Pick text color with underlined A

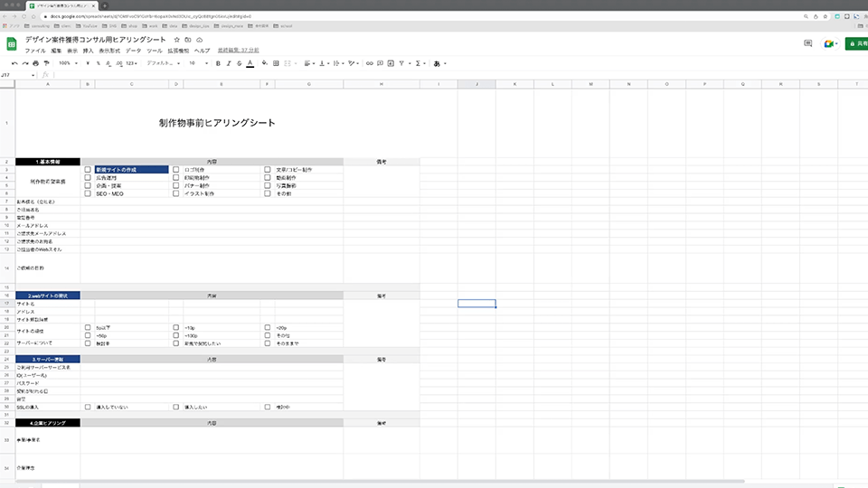(x=250, y=63)
